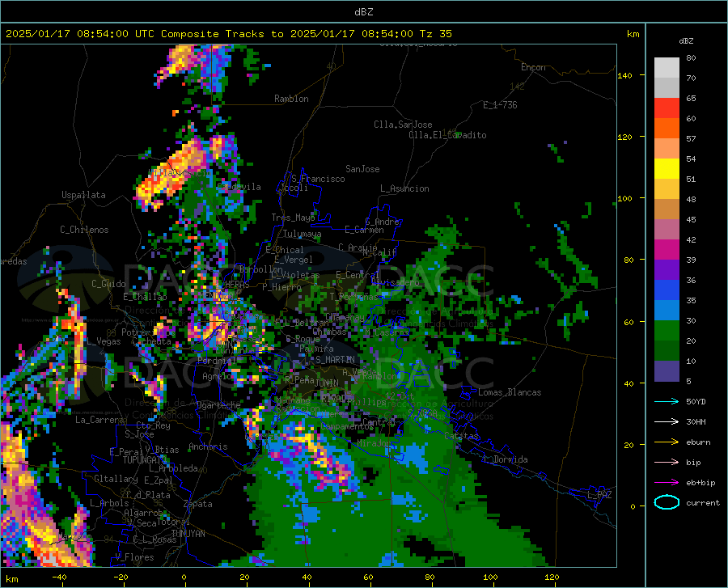Click the Clla.SanJose map label
728x588 pixels.
[403, 125]
